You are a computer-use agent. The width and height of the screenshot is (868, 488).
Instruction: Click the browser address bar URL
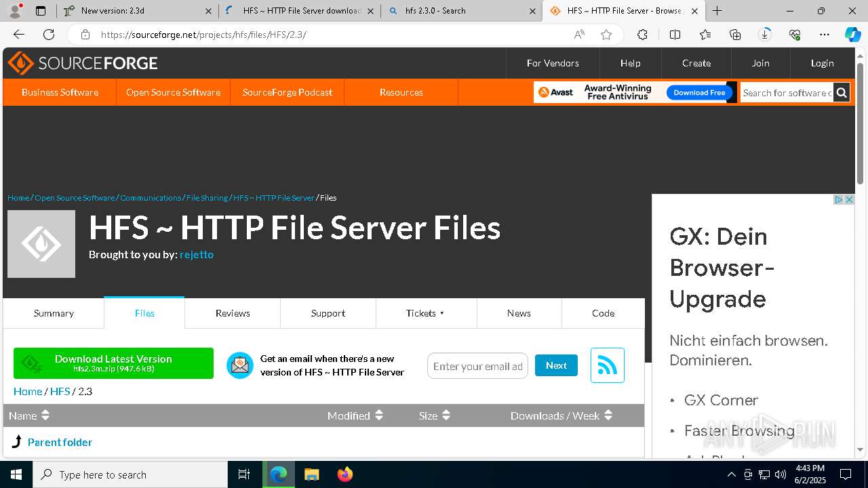point(203,35)
